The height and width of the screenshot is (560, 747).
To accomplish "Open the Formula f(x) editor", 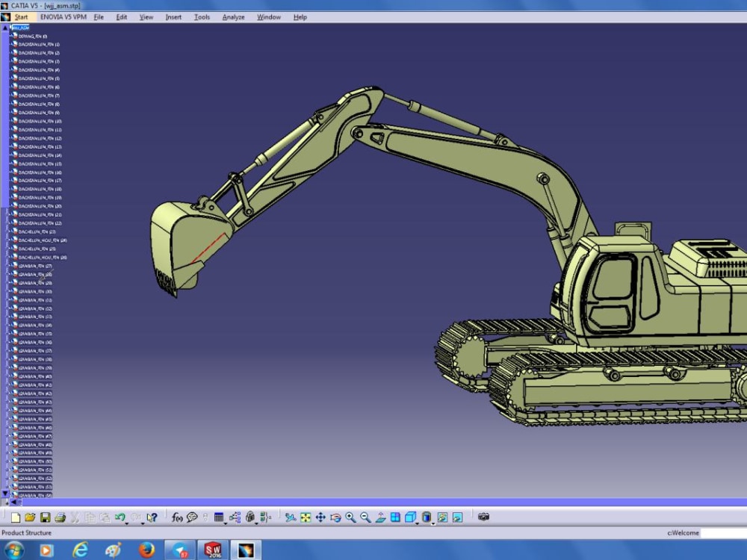I will click(x=177, y=517).
